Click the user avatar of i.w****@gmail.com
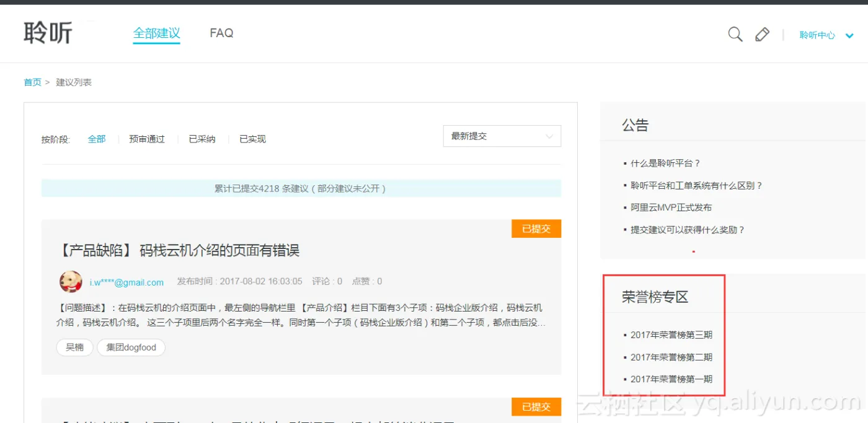Viewport: 868px width, 423px height. (71, 282)
